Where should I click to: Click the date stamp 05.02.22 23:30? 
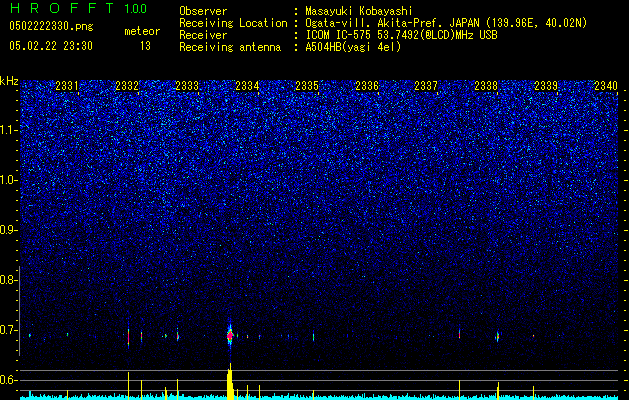click(x=51, y=46)
